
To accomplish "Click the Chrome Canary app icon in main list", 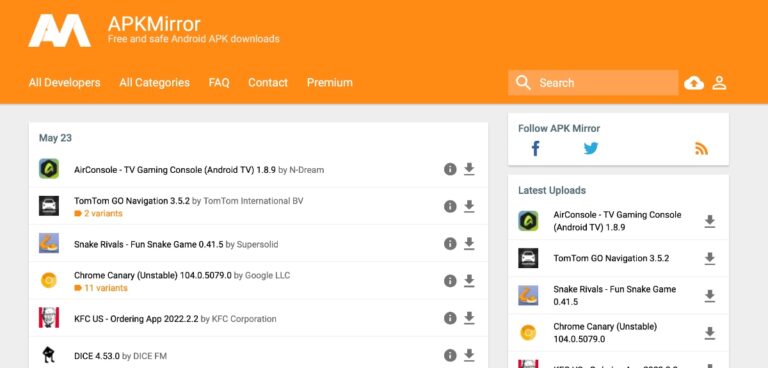I will pyautogui.click(x=49, y=280).
